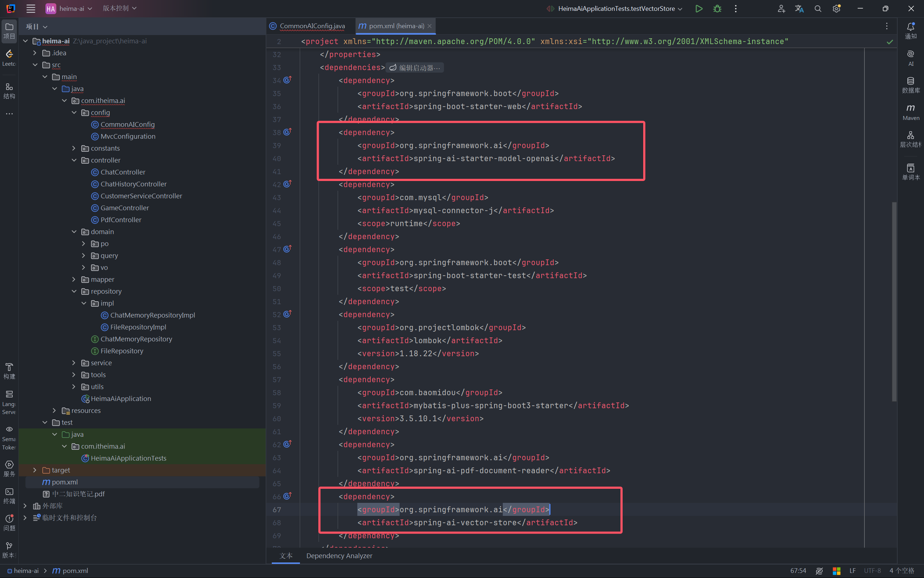
Task: Open the Structure (结构) tool window
Action: coord(9,91)
